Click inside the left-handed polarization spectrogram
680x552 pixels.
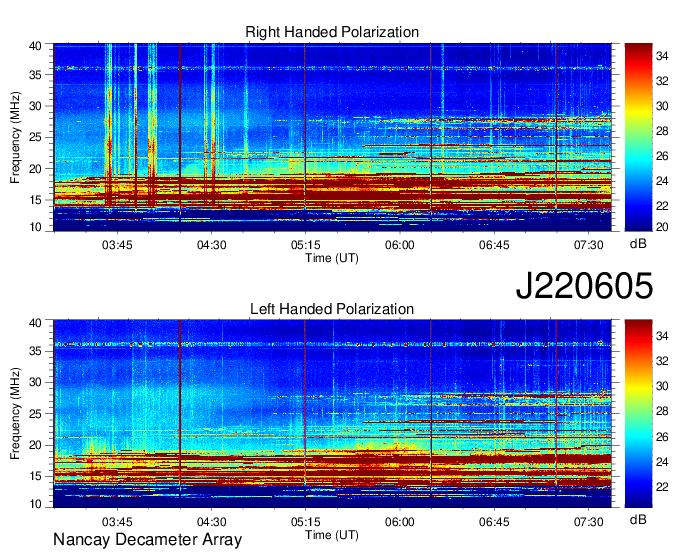(x=333, y=414)
